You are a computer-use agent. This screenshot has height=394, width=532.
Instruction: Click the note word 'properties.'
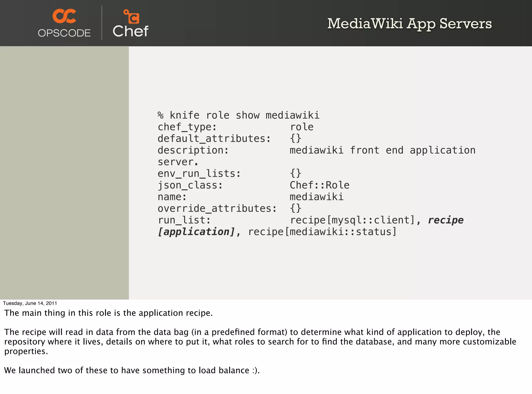coord(26,351)
